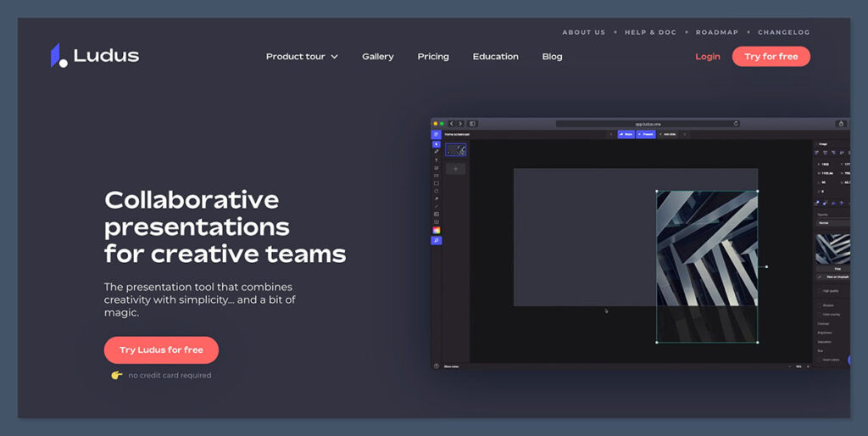The width and height of the screenshot is (868, 436).
Task: Open the Normal blend mode dropdown
Action: pyautogui.click(x=833, y=223)
